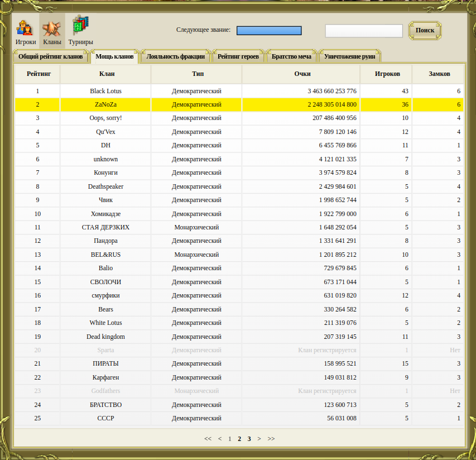
Task: Select the Black Lotus clan row
Action: coord(105,91)
